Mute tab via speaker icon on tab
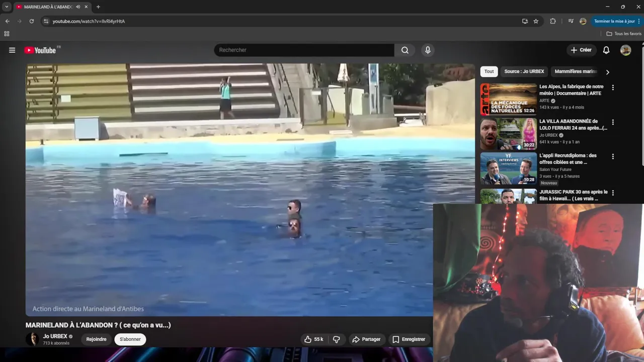 [x=78, y=7]
